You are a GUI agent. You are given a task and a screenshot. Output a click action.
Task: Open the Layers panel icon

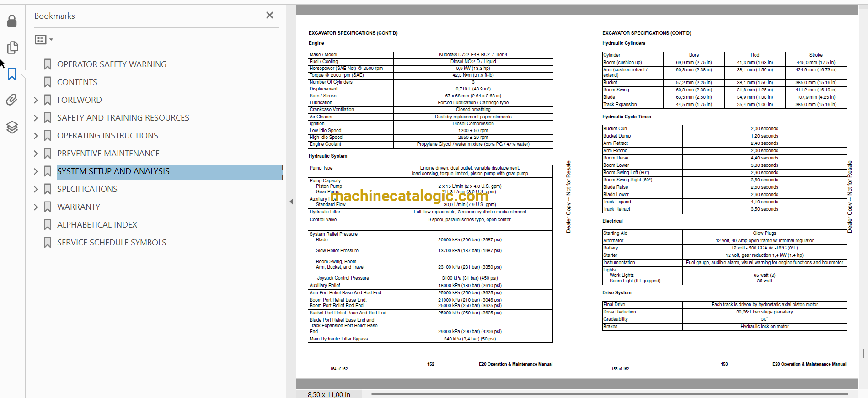[12, 127]
